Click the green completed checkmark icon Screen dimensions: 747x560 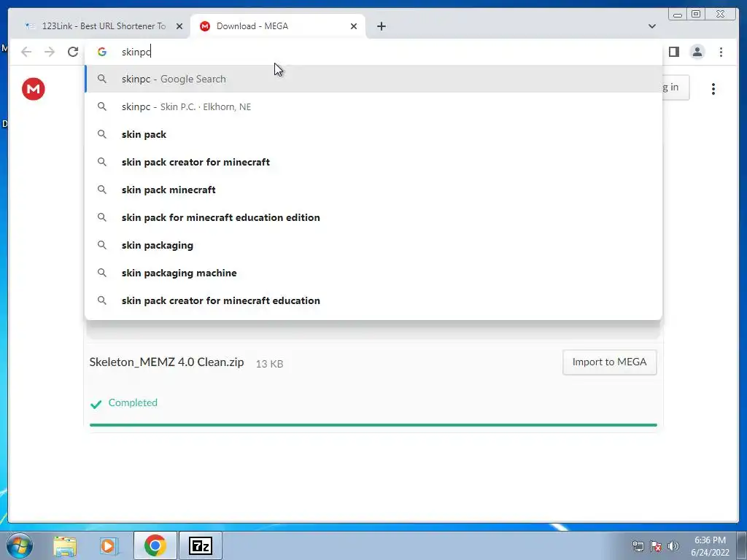(x=96, y=404)
